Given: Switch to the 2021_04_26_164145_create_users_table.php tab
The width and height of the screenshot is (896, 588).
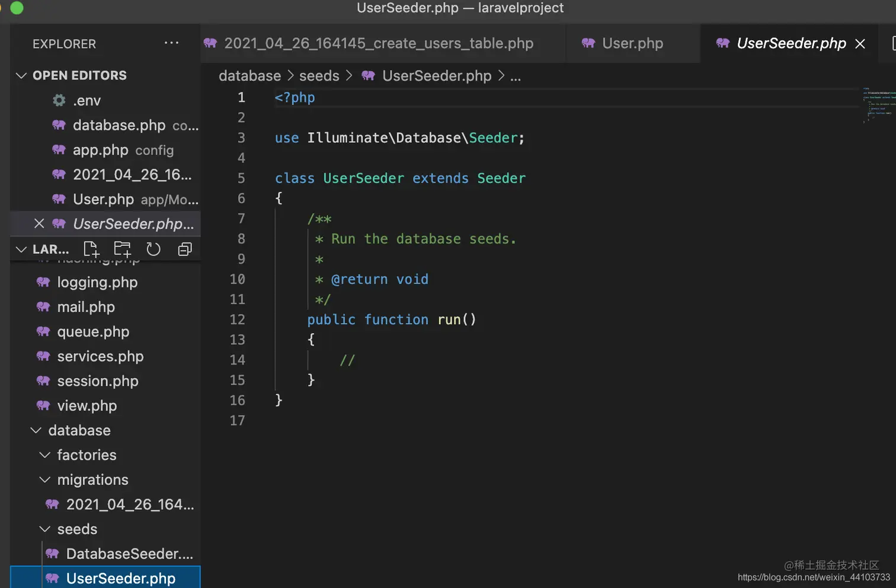Looking at the screenshot, I should [383, 43].
